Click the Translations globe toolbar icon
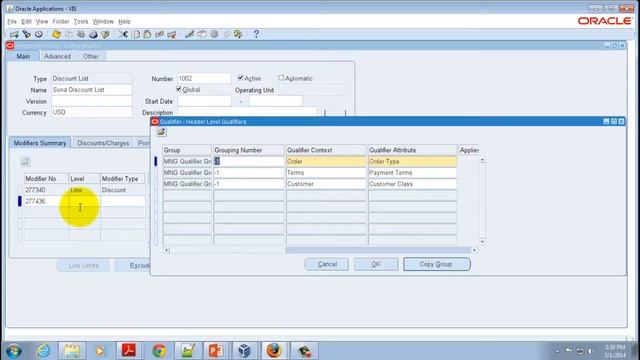The image size is (640, 360). point(214,34)
